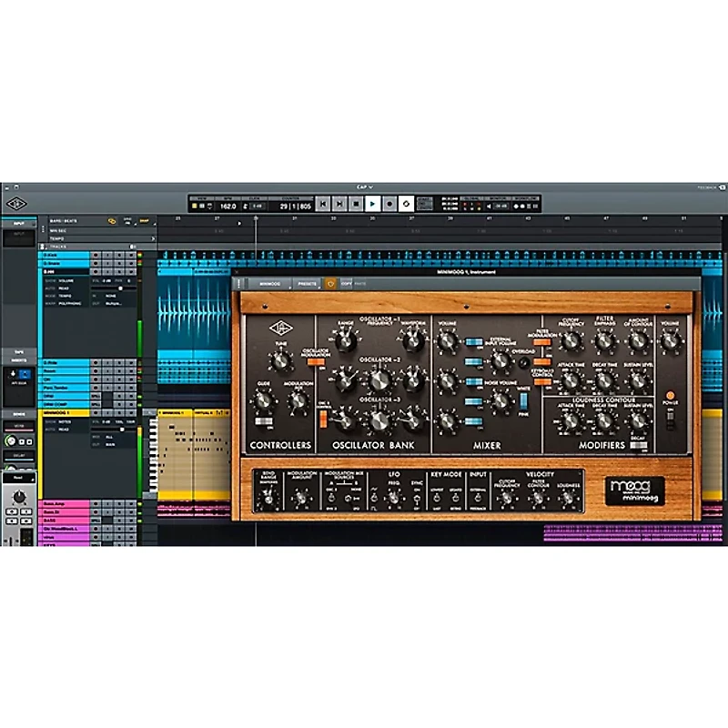Click the main output VOLUME knob
This screenshot has height=728, width=728.
point(670,340)
